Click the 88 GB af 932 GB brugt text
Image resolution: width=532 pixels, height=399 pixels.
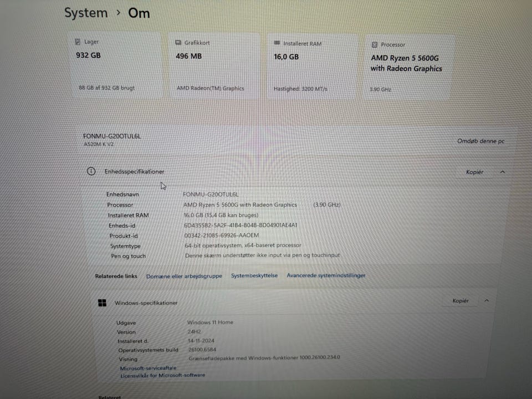pos(106,88)
